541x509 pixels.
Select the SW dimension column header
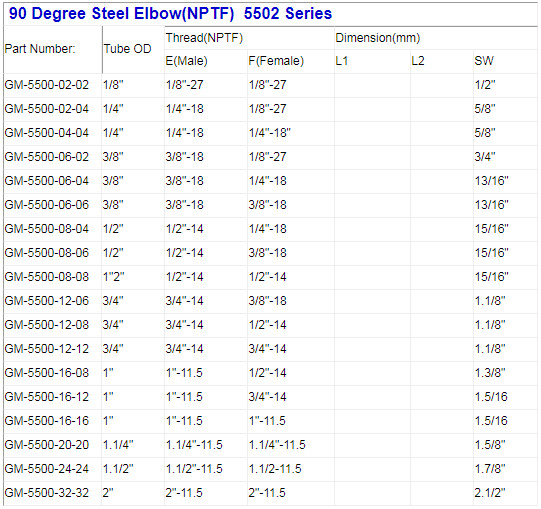(x=484, y=61)
